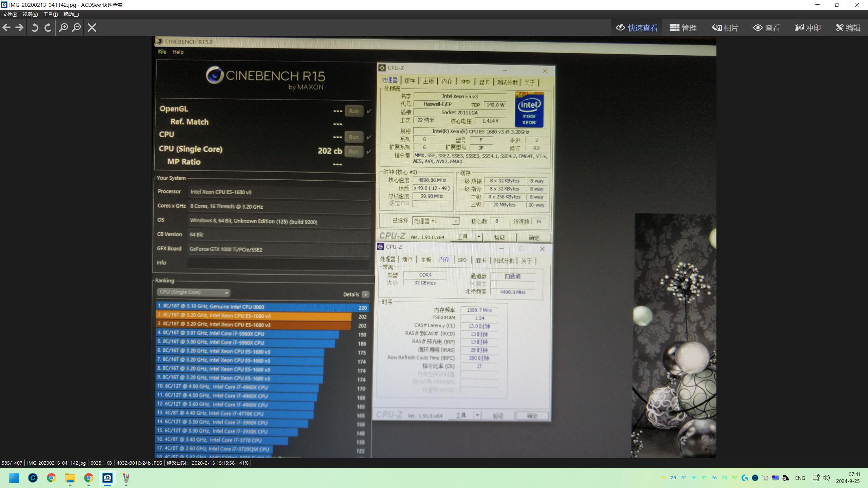Open File Explorer from the taskbar
The width and height of the screenshot is (868, 488).
pyautogui.click(x=70, y=478)
